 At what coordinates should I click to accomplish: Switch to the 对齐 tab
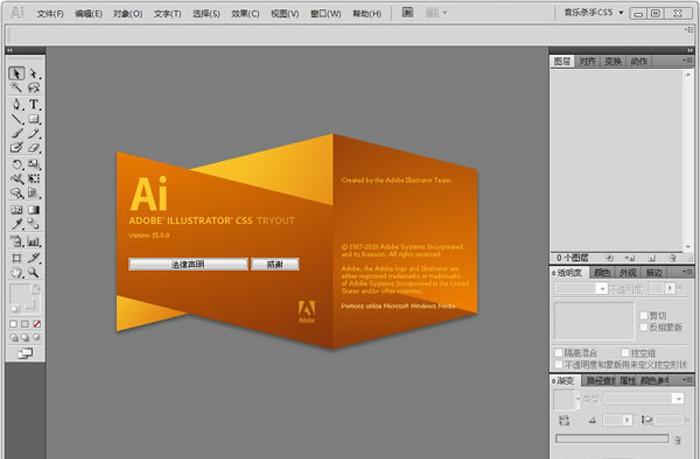pyautogui.click(x=587, y=61)
